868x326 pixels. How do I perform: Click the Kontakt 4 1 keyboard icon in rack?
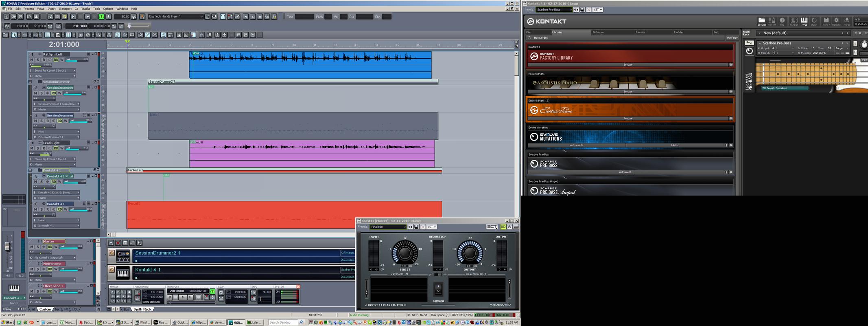point(123,273)
